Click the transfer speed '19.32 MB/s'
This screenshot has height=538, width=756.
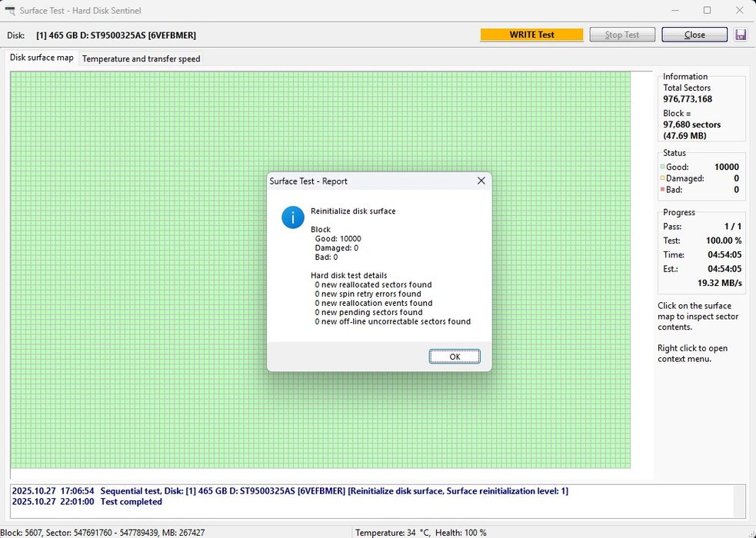[x=720, y=283]
